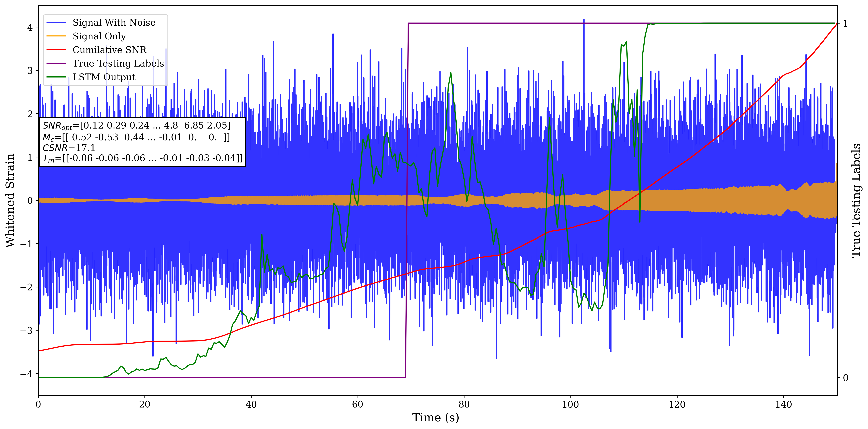Click the purple True Testing Labels legend line

(56, 63)
